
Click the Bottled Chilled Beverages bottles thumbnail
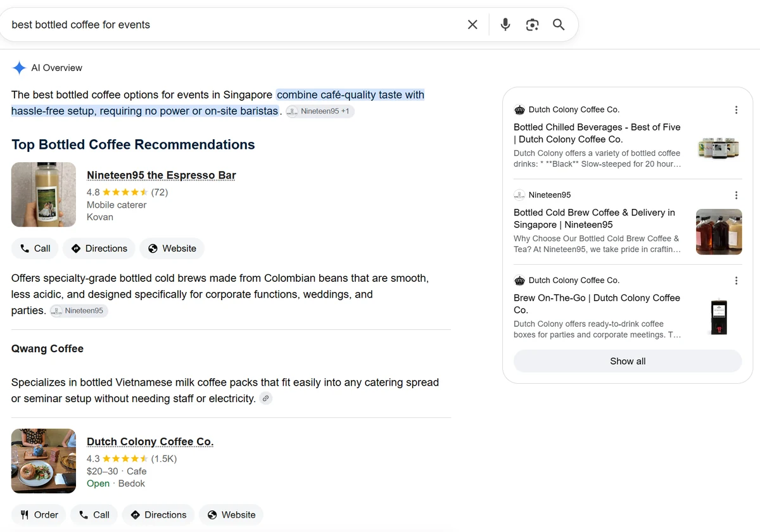(x=719, y=146)
